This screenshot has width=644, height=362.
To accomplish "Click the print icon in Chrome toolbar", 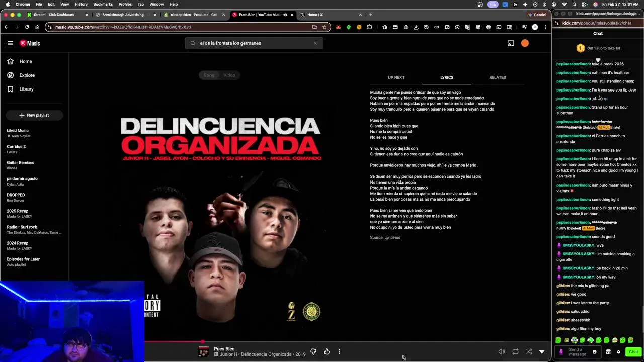I will click(x=488, y=27).
